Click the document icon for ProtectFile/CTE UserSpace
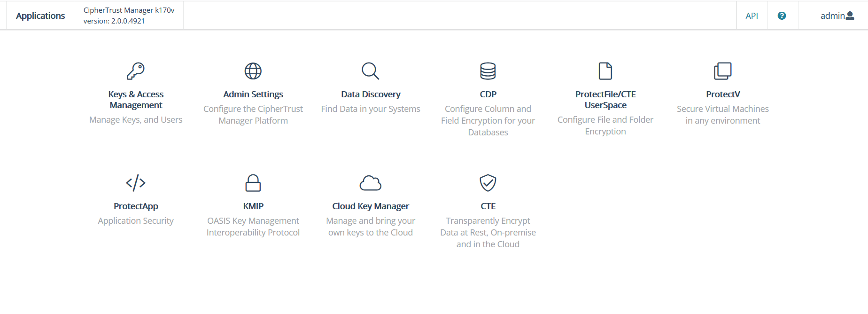Viewport: 868px width, 314px height. (x=605, y=71)
